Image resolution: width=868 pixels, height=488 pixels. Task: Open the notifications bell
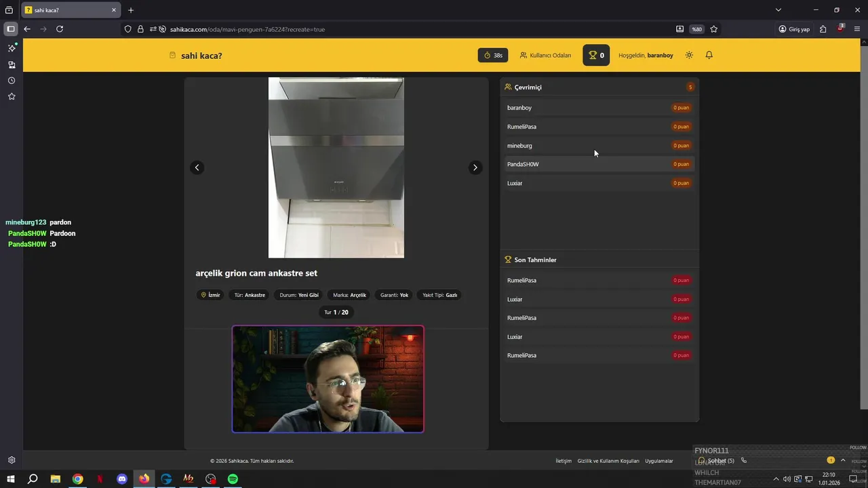pyautogui.click(x=709, y=55)
